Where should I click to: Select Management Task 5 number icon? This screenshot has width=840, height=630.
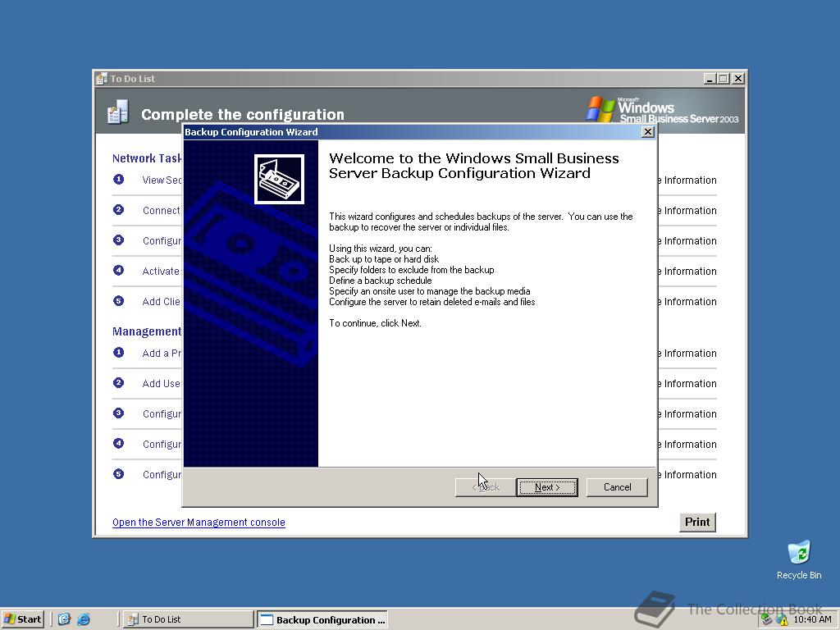tap(118, 474)
